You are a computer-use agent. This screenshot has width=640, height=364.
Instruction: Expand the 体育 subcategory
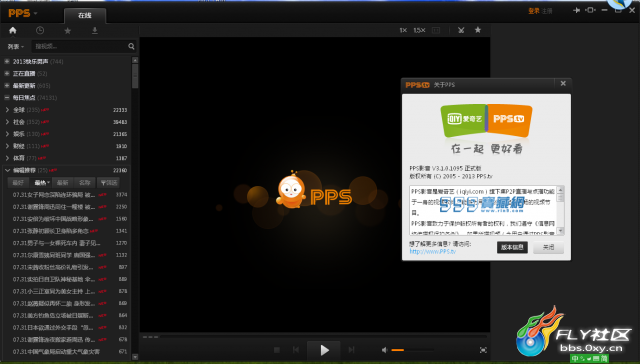[x=7, y=158]
